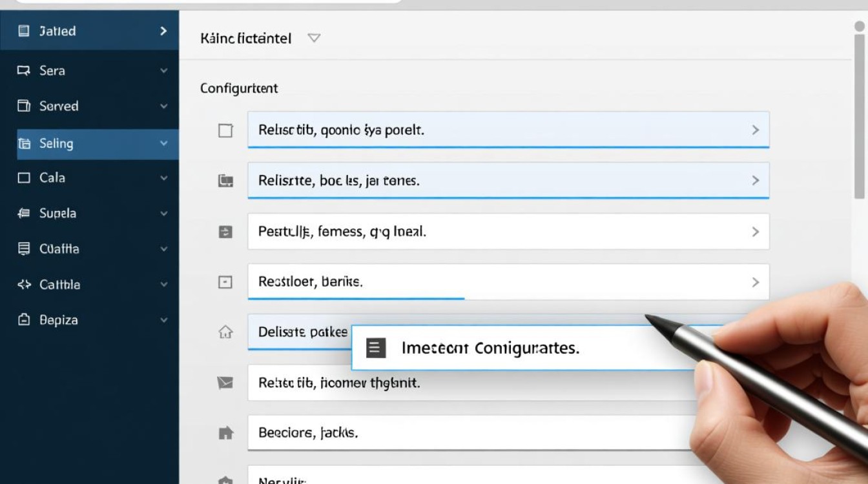Screen dimensions: 868x484
Task: Click the Bepiza lock icon
Action: 24,320
